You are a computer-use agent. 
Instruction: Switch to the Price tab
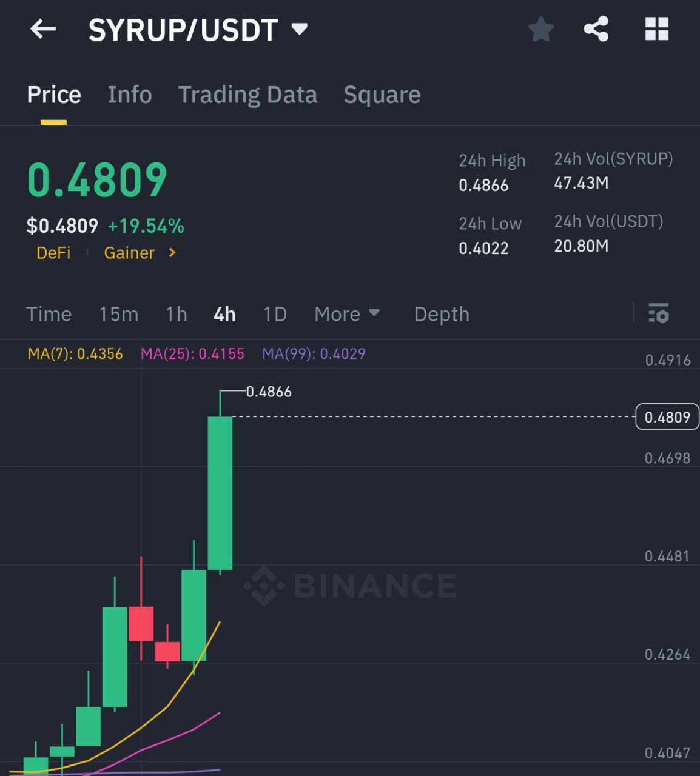click(54, 95)
